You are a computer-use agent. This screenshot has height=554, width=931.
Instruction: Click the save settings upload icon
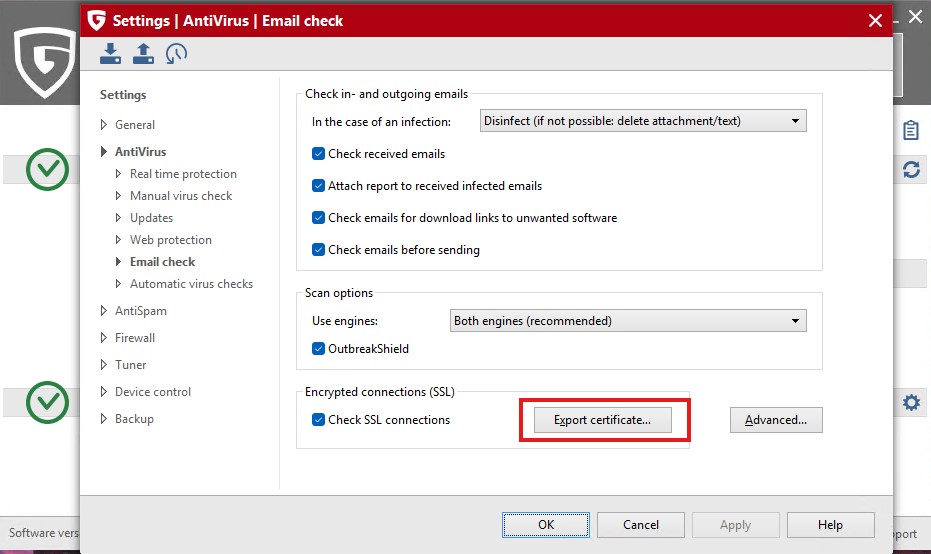[143, 53]
